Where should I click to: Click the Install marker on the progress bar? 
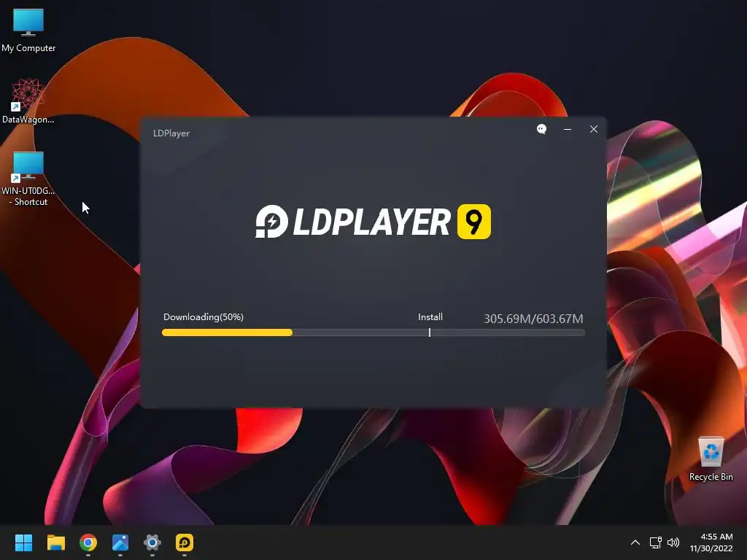click(x=430, y=332)
